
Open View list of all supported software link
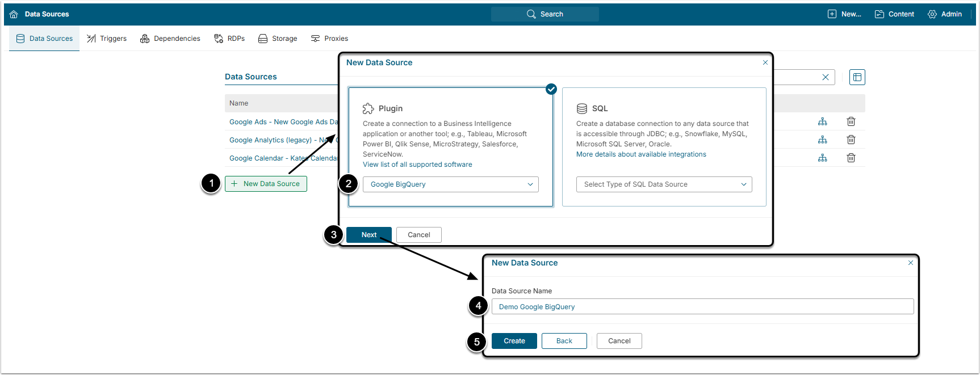tap(417, 165)
